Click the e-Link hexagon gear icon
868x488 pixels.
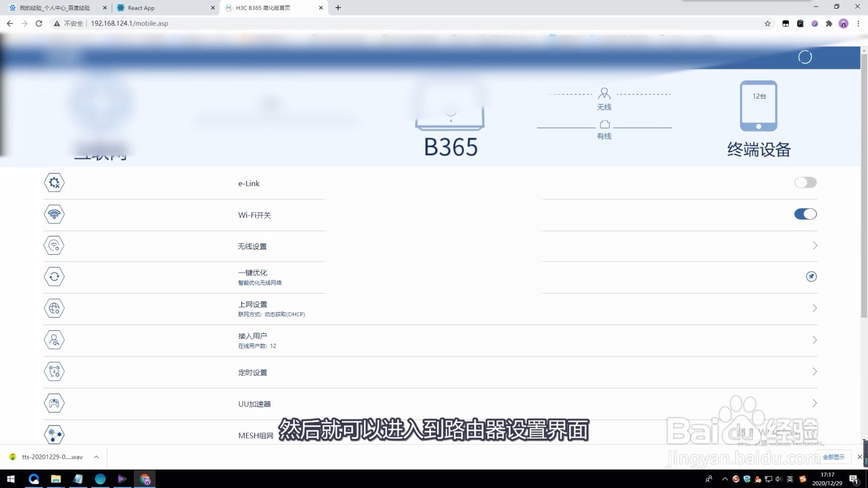click(54, 183)
